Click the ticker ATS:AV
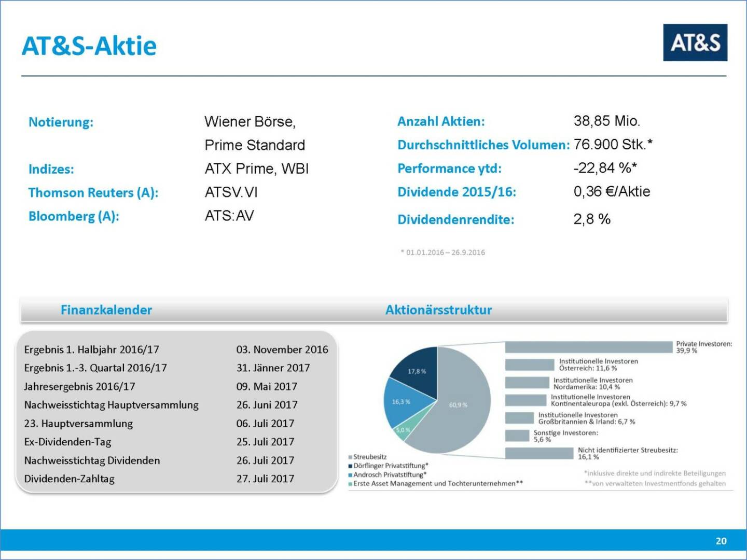This screenshot has width=747, height=560. (x=229, y=216)
